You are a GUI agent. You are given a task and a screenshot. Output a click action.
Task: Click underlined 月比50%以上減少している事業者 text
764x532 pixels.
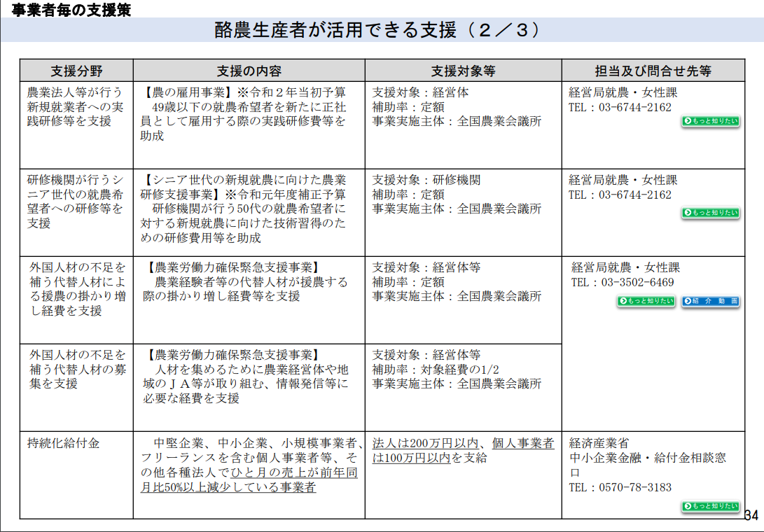228,487
